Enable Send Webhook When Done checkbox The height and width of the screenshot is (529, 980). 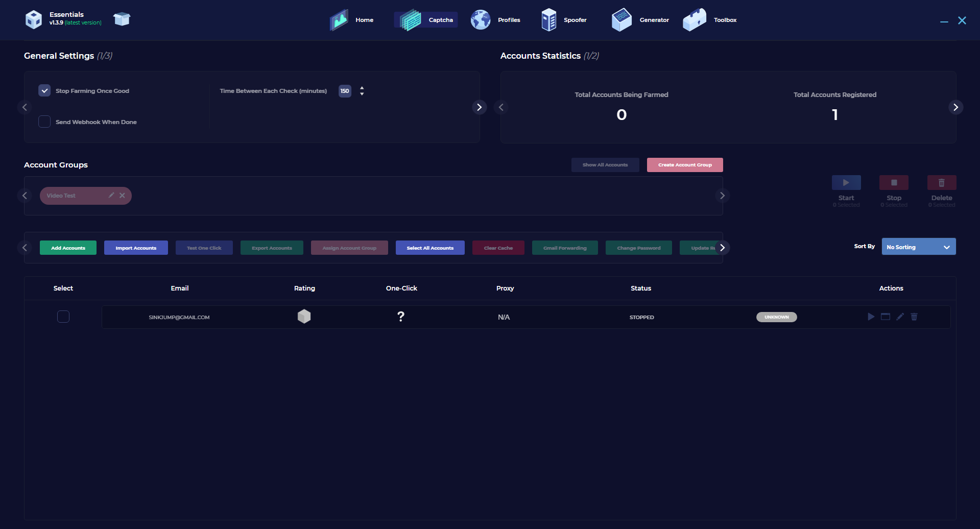point(44,122)
